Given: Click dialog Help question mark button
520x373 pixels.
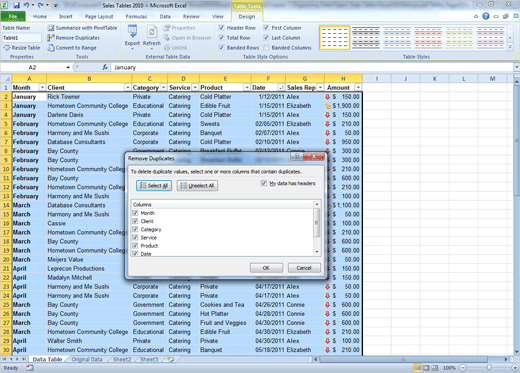Looking at the screenshot, I should pyautogui.click(x=297, y=156).
